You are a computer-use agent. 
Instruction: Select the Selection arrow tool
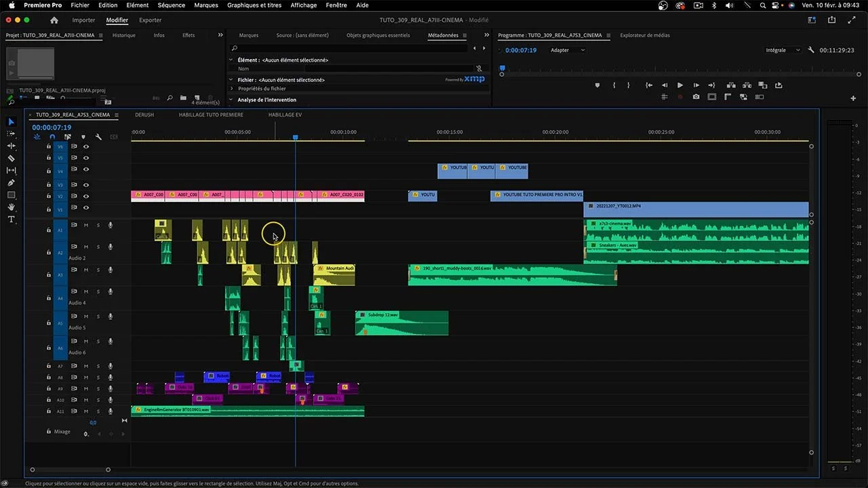tap(11, 122)
